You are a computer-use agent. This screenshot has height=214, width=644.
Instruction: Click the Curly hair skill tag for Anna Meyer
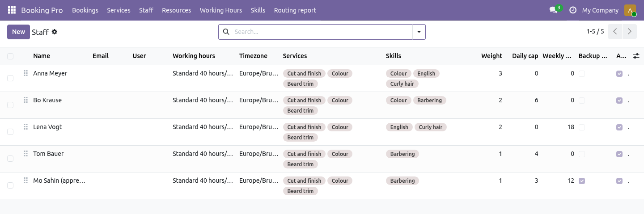(402, 84)
